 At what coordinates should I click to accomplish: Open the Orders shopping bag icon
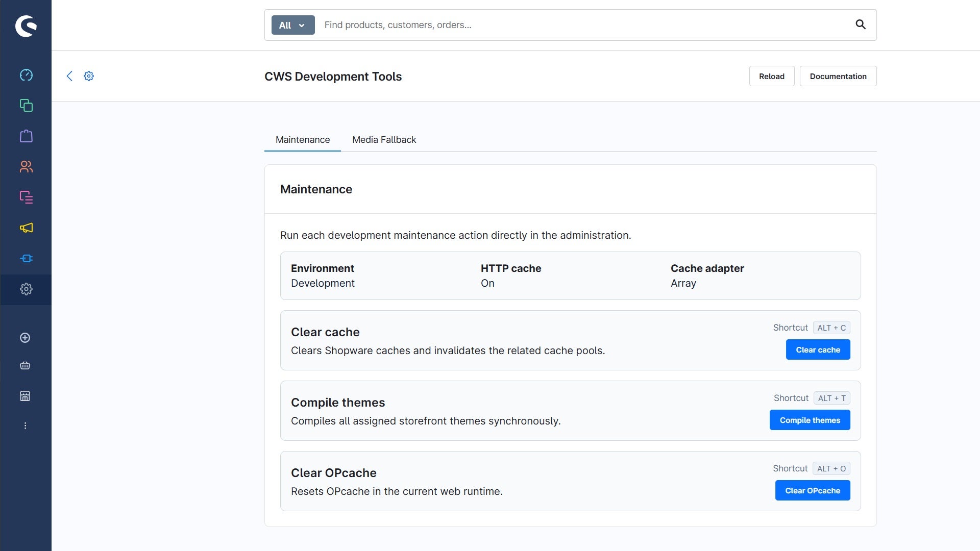tap(26, 136)
